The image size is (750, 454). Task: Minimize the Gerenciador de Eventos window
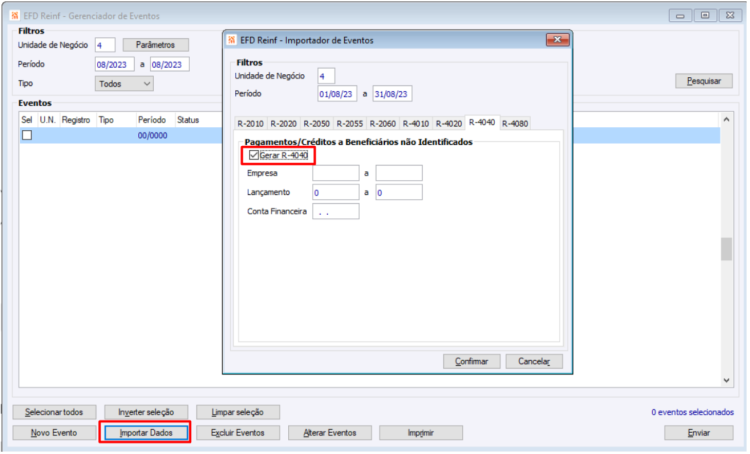coord(680,16)
